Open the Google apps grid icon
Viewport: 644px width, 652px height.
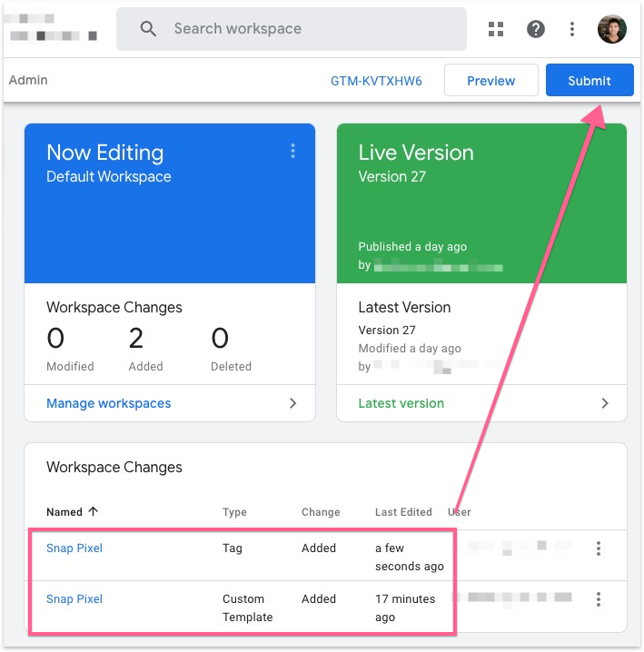tap(496, 29)
